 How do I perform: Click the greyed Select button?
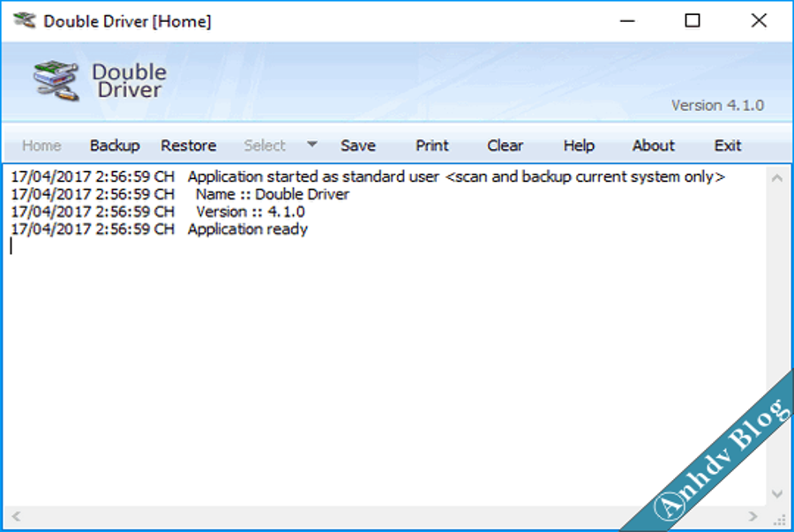click(x=265, y=146)
